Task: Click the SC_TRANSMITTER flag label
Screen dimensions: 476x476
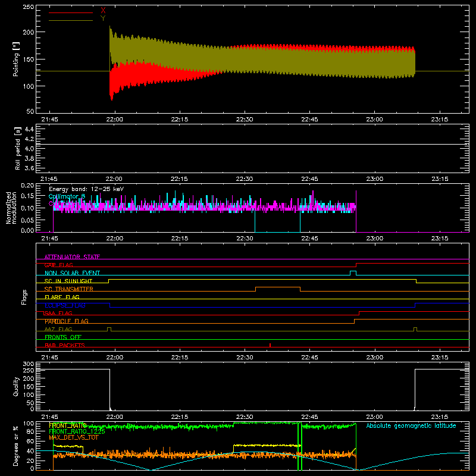Action: pos(68,289)
